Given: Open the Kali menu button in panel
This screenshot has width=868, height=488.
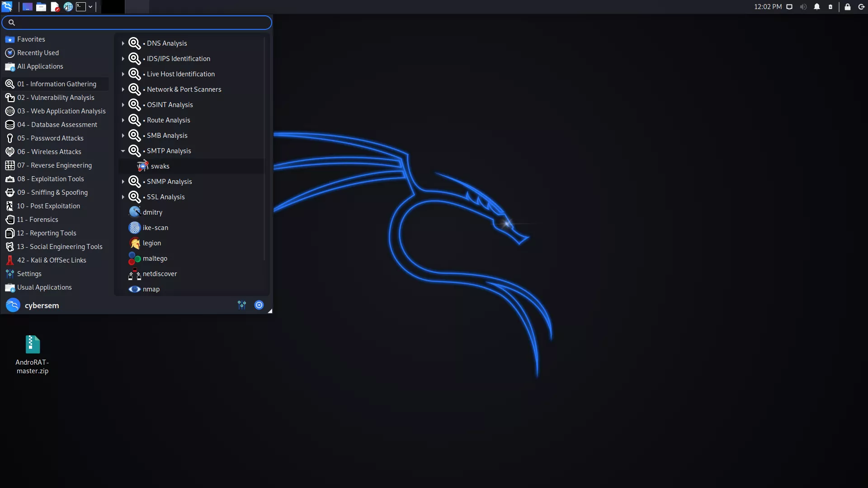Looking at the screenshot, I should click(x=7, y=6).
